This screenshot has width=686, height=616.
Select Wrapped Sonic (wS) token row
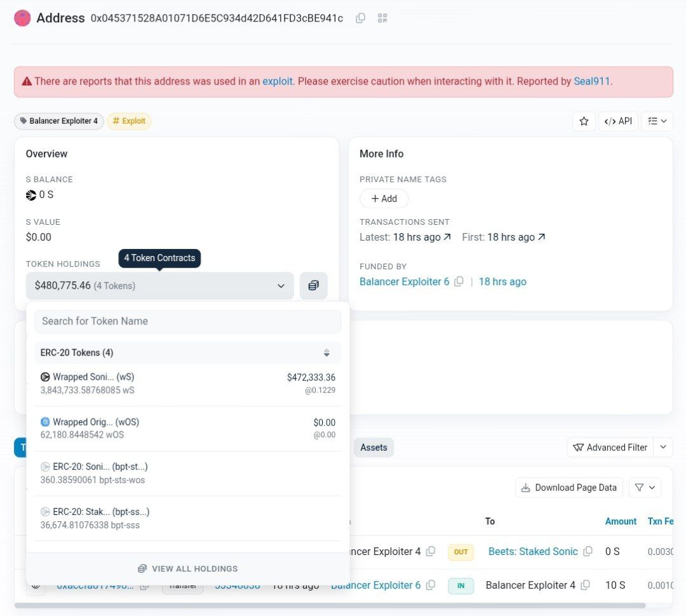pyautogui.click(x=187, y=383)
